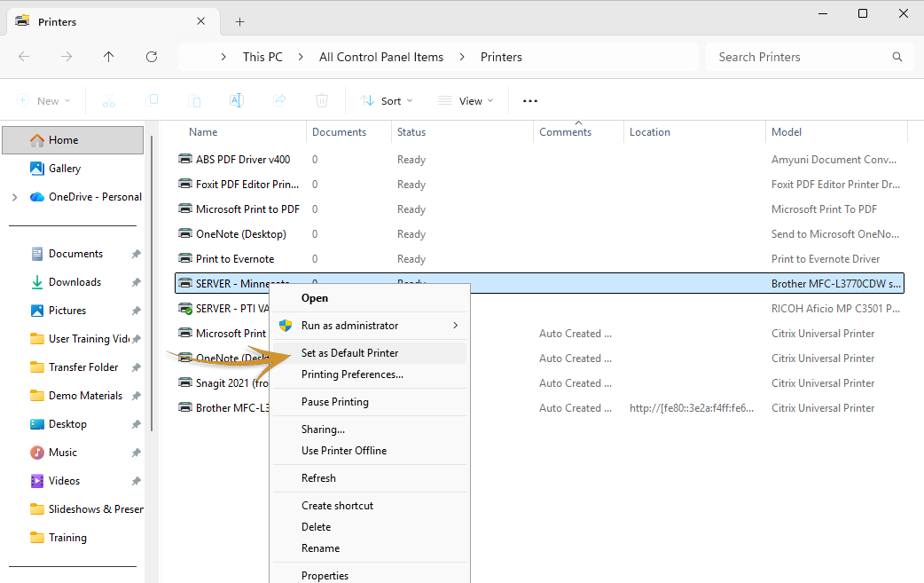924x583 pixels.
Task: Choose Open from the context menu
Action: pyautogui.click(x=370, y=297)
